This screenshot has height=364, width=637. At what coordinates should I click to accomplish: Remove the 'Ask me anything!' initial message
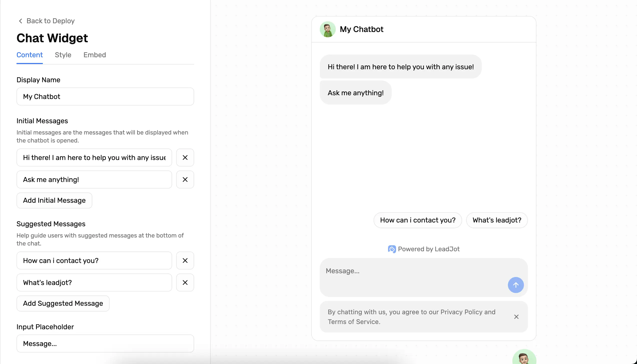pyautogui.click(x=185, y=179)
